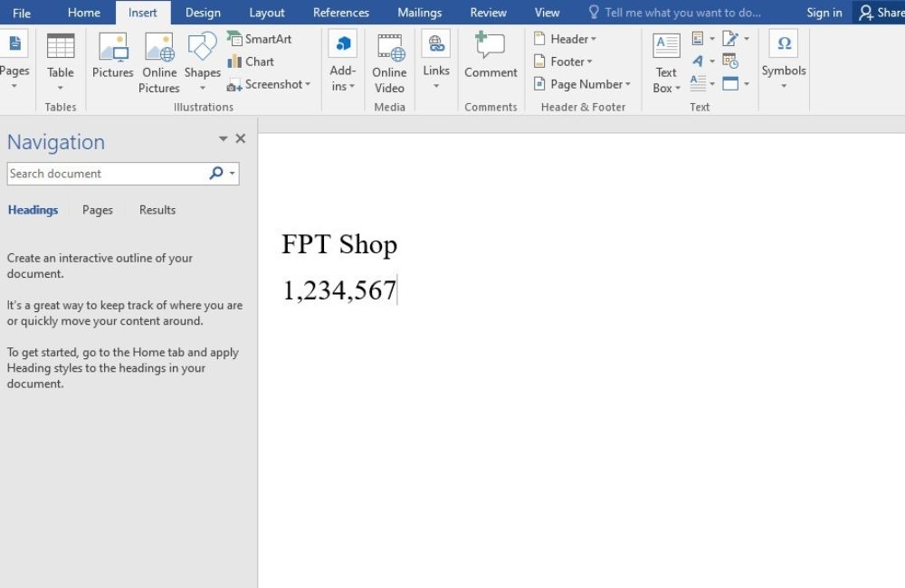
Task: Click the Online Pictures icon
Action: (x=159, y=47)
